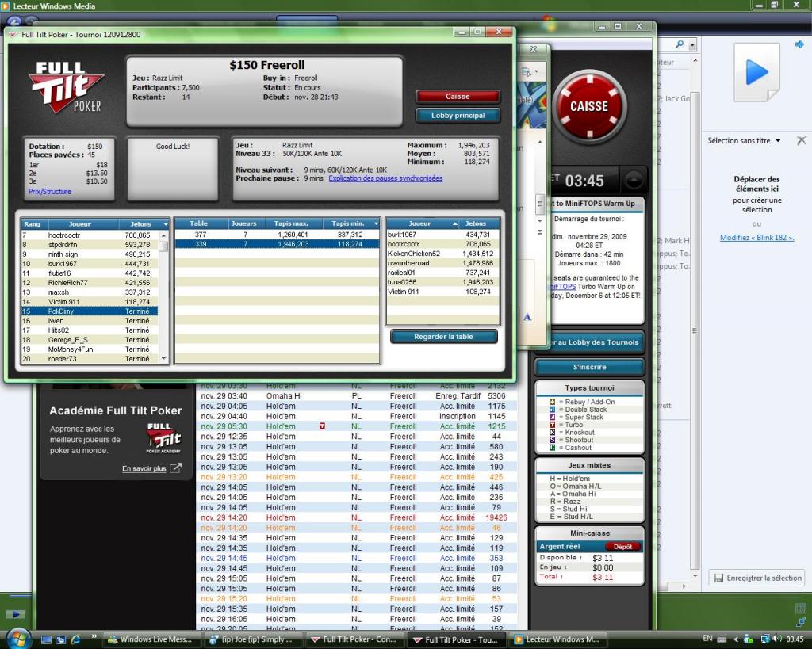The width and height of the screenshot is (812, 649).
Task: Open the Prix/Structure link
Action: 50,192
